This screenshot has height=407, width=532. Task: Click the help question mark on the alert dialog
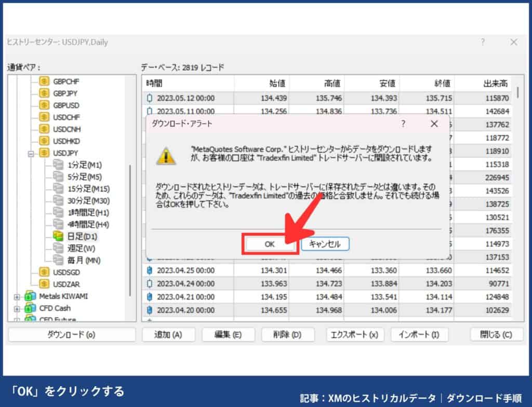pos(403,124)
